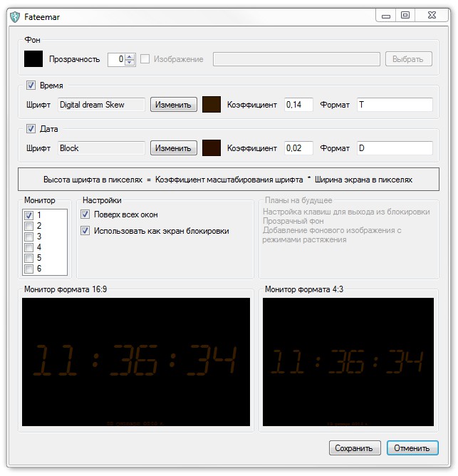Close the Fateemar window
Image resolution: width=458 pixels, height=476 pixels.
432,16
